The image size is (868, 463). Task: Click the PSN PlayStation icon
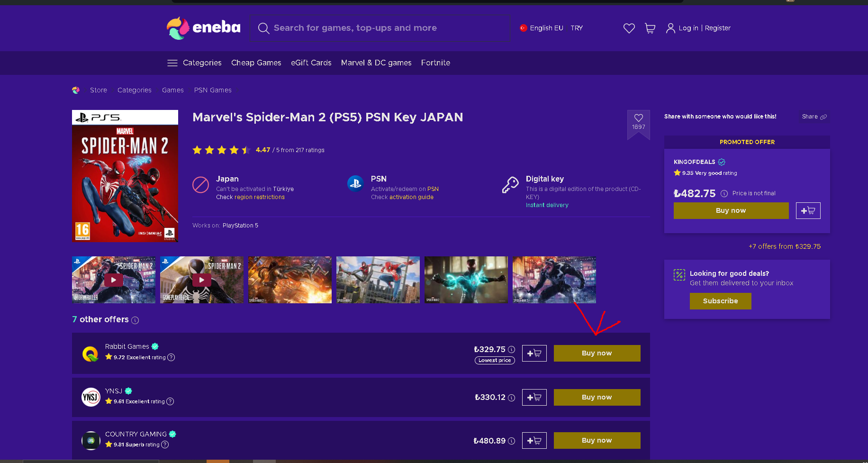pyautogui.click(x=355, y=183)
